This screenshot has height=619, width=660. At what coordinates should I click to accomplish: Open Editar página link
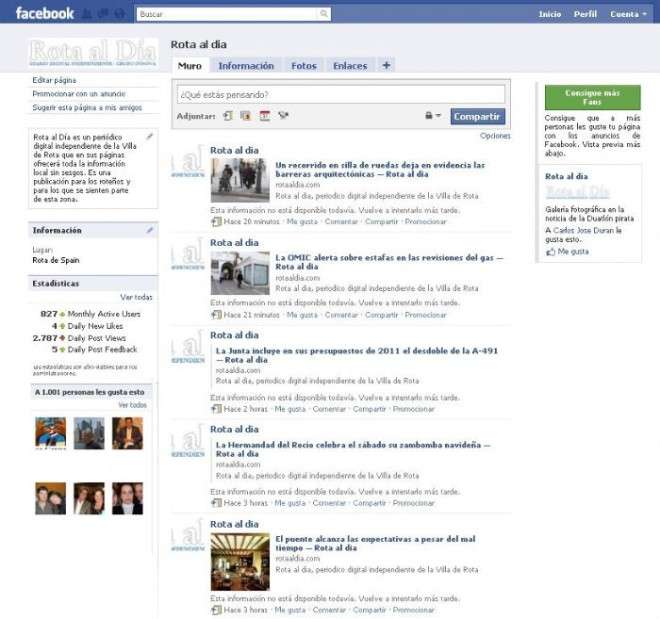click(54, 80)
